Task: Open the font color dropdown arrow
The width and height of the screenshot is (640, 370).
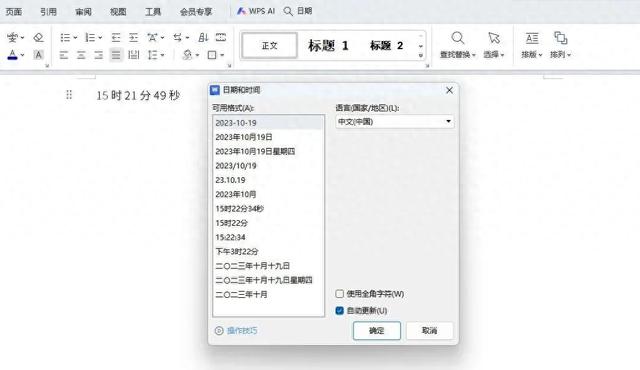Action: point(22,55)
